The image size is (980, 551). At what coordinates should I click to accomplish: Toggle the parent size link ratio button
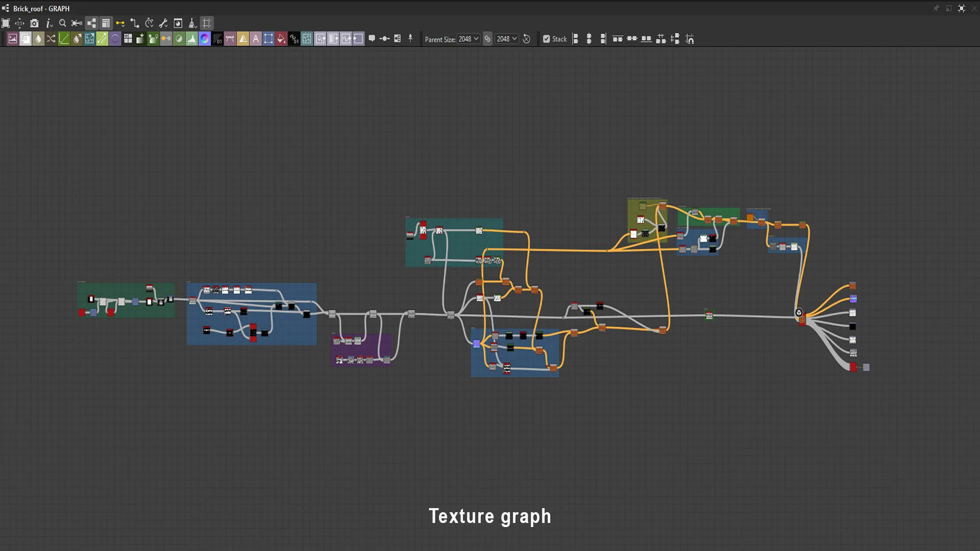point(487,39)
